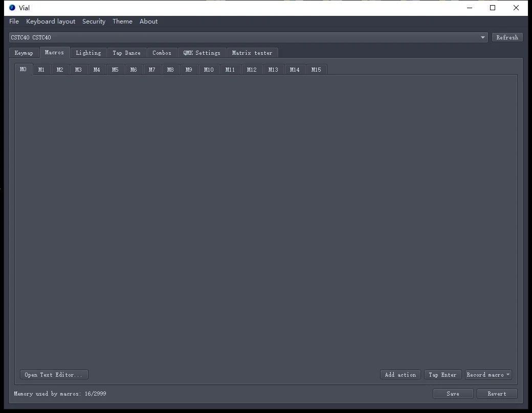Select the M15 macro tab
Screen dimensions: 532x413
point(316,70)
